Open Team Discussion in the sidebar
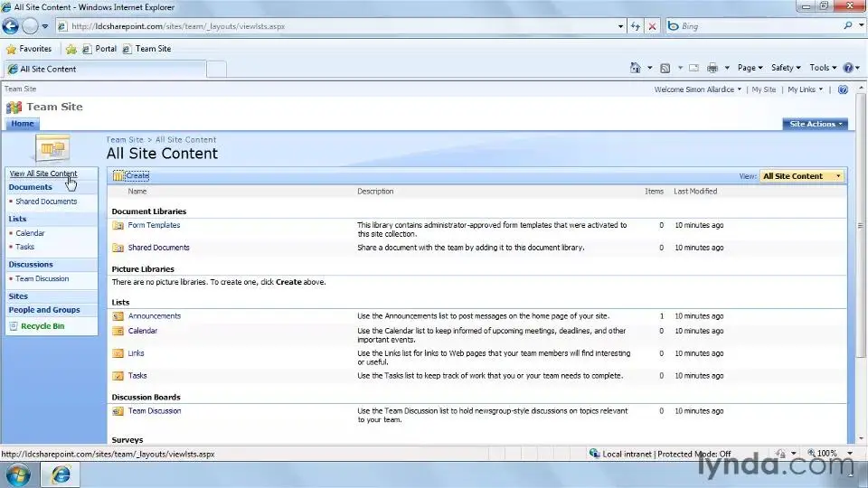868x488 pixels. (42, 279)
